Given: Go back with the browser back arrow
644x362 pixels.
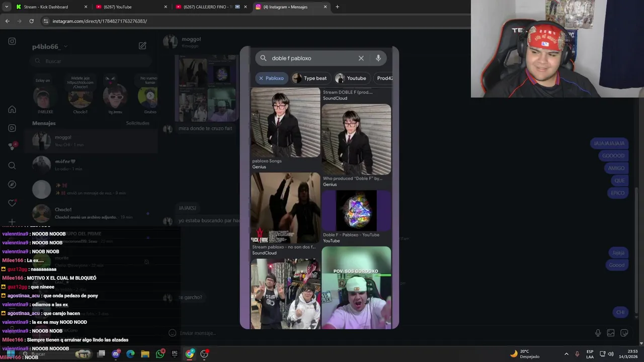Looking at the screenshot, I should pos(7,21).
